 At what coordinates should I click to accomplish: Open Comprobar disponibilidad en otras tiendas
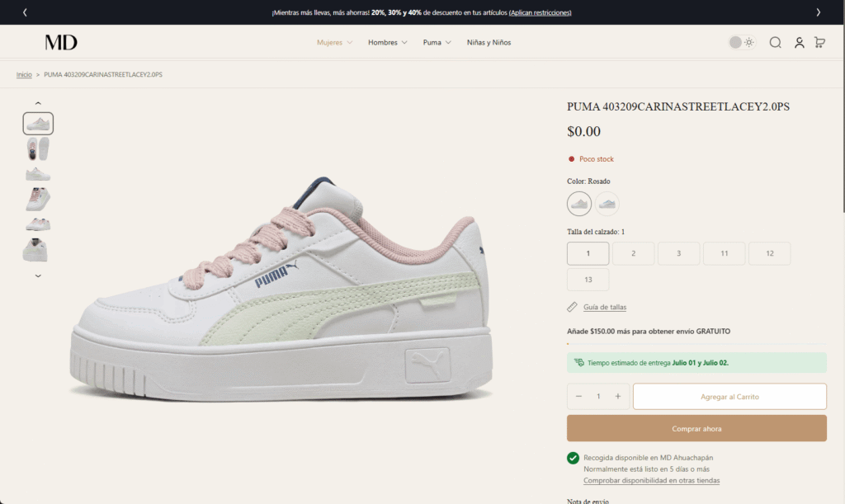651,480
